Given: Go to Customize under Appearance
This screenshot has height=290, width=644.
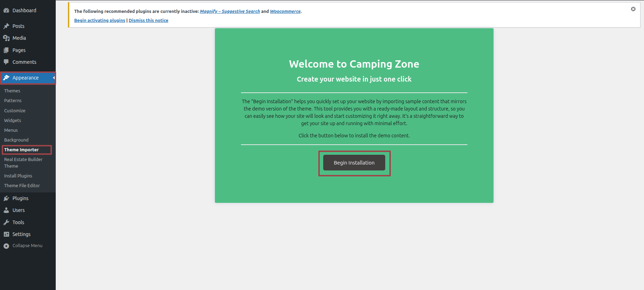Looking at the screenshot, I should tap(15, 111).
